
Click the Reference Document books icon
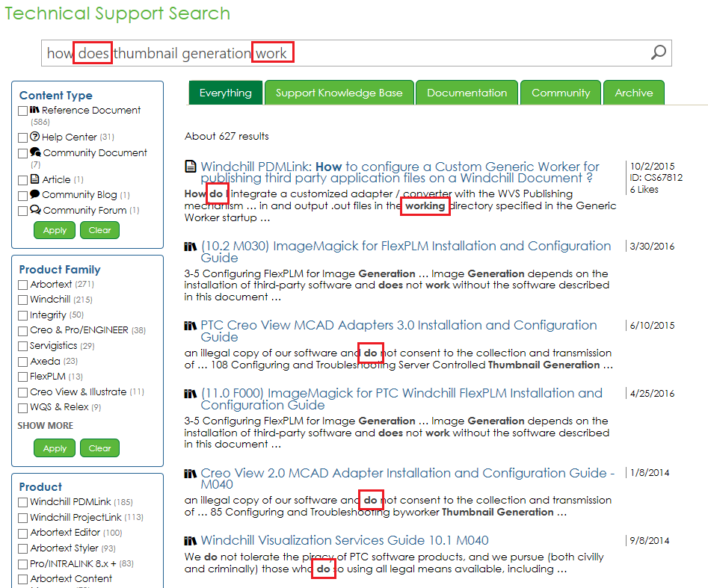35,110
